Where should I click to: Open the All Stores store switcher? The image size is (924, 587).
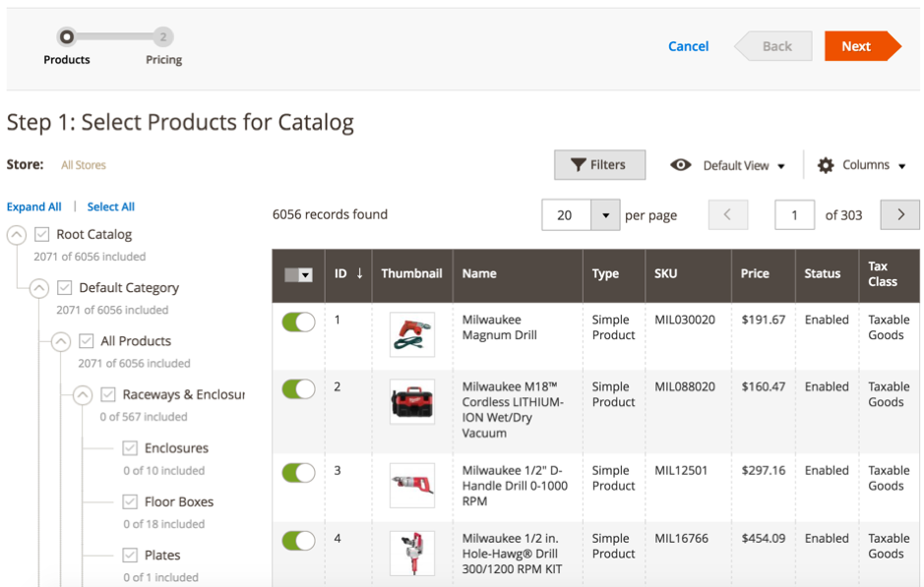coord(83,165)
